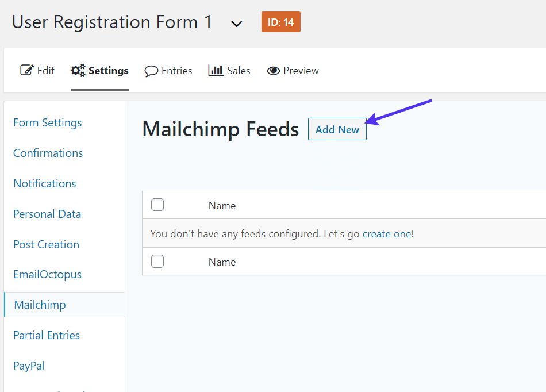The height and width of the screenshot is (392, 546).
Task: Select Personal Data in sidebar
Action: (x=47, y=214)
